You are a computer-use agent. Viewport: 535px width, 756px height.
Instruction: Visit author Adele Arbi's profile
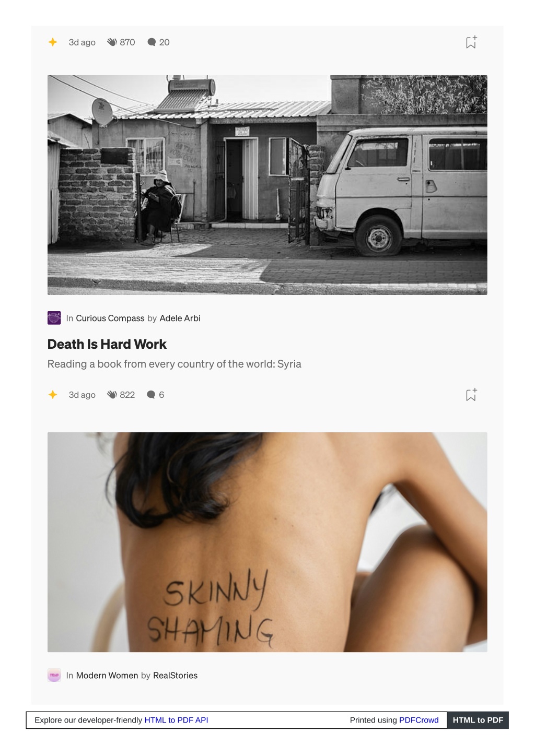180,318
